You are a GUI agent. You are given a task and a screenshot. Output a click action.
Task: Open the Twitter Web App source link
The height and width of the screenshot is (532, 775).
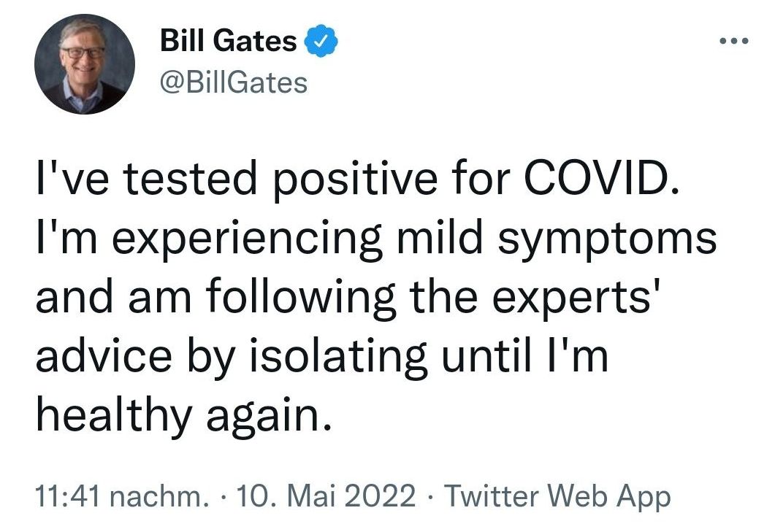tap(557, 497)
